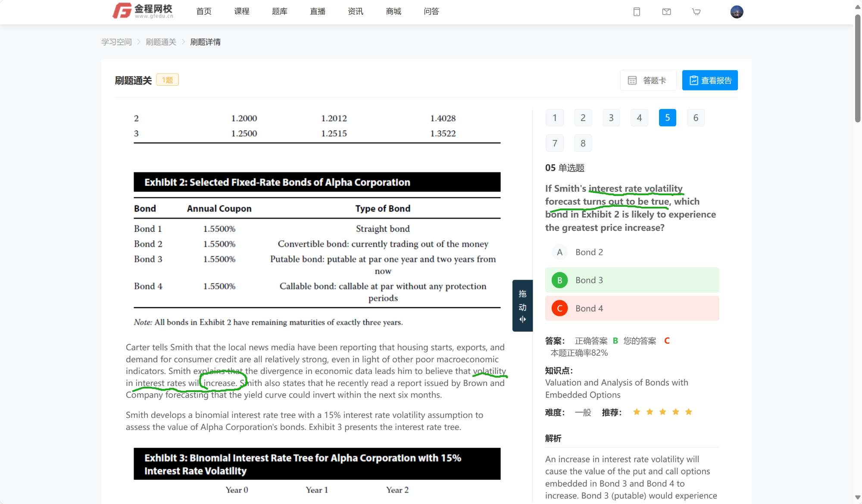This screenshot has height=504, width=862.
Task: Select answer option B Bond 3
Action: pyautogui.click(x=632, y=280)
